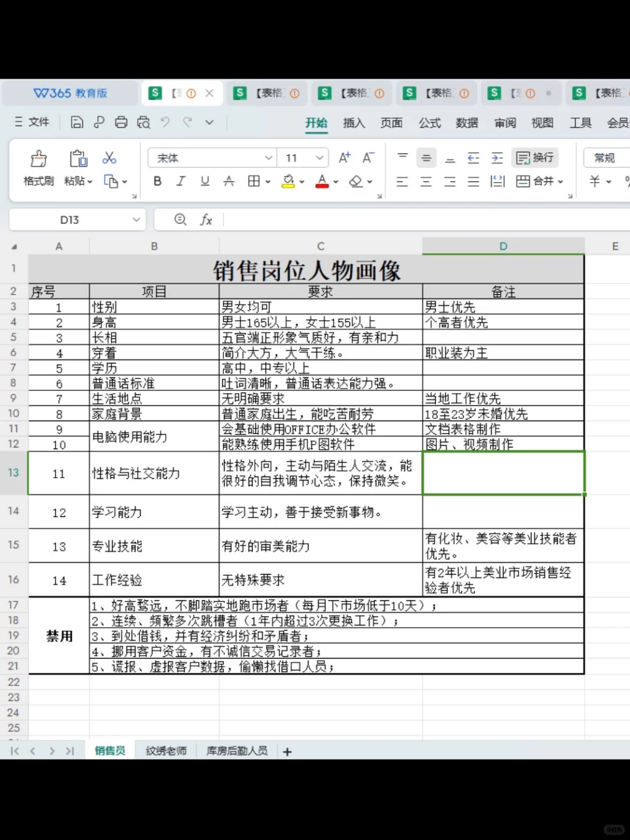Toggle Underline formatting
Screen dimensions: 630x840
[x=205, y=181]
